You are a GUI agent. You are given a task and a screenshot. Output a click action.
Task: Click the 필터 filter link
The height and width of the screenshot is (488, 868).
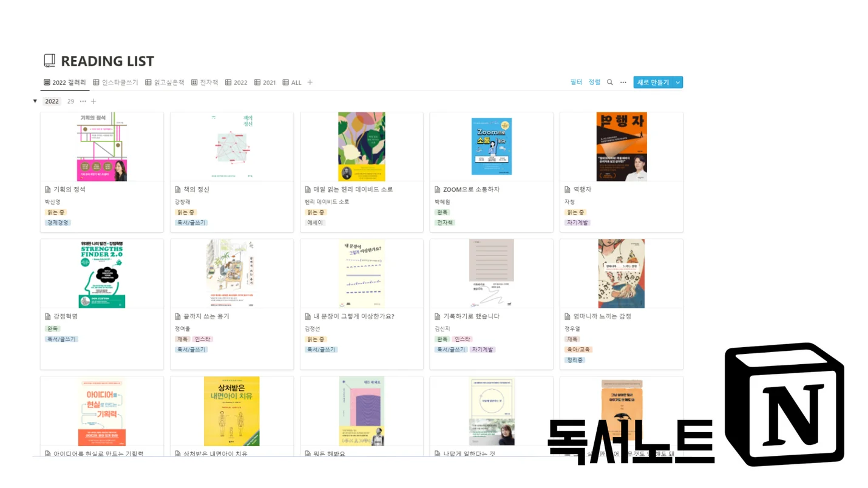point(576,82)
